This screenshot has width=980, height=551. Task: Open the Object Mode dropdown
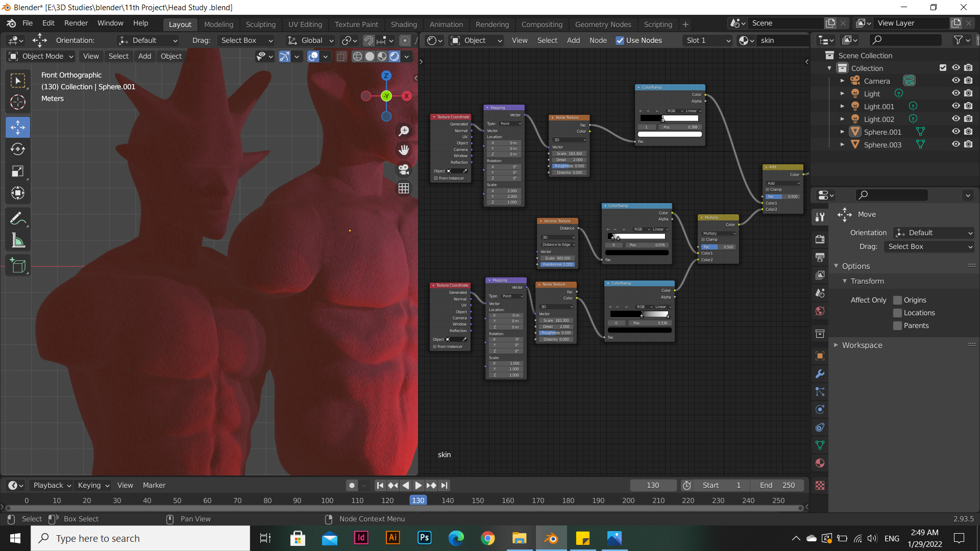[42, 56]
